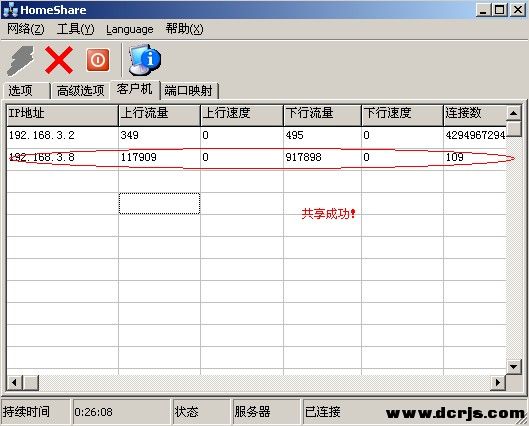Image resolution: width=529 pixels, height=426 pixels.
Task: Click the horizontal scrollbar right arrow
Action: 498,383
